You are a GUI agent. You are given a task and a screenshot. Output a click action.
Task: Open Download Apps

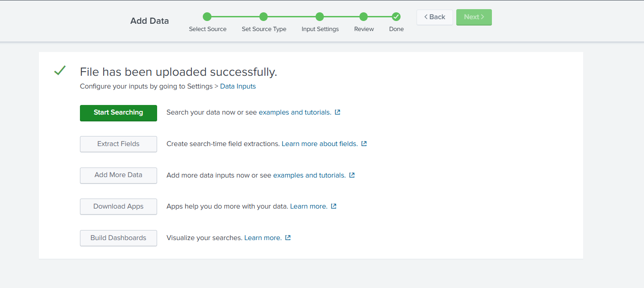[118, 206]
